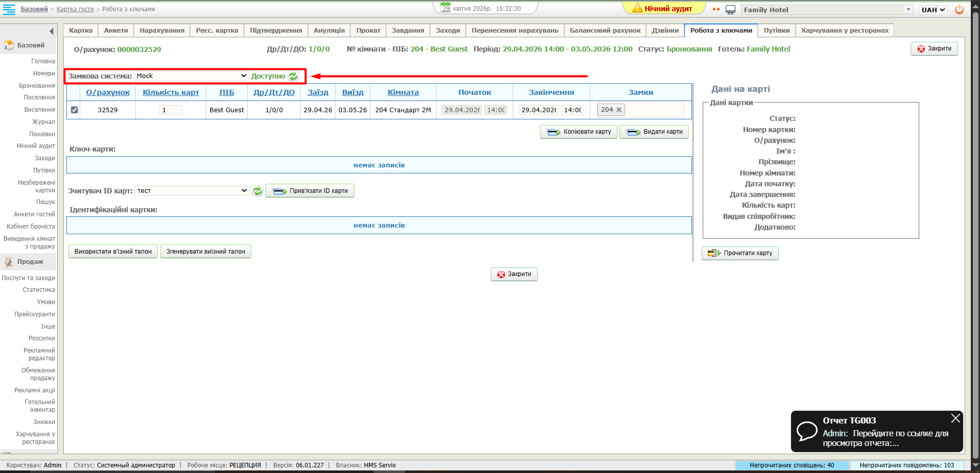Click the calendar date icon in header
Image resolution: width=980 pixels, height=473 pixels.
pos(446,8)
